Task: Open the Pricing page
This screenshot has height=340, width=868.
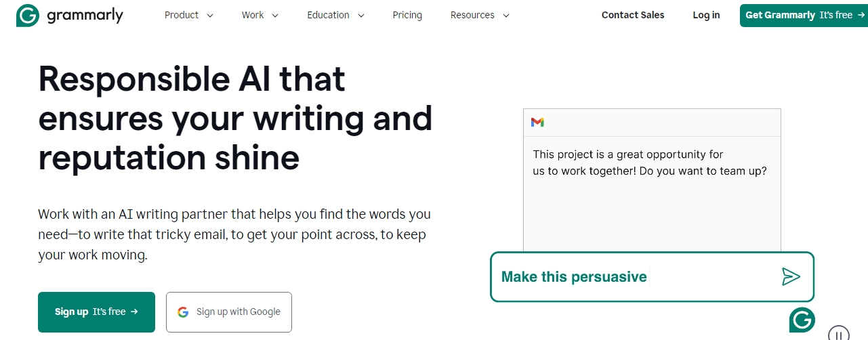Action: pos(407,15)
